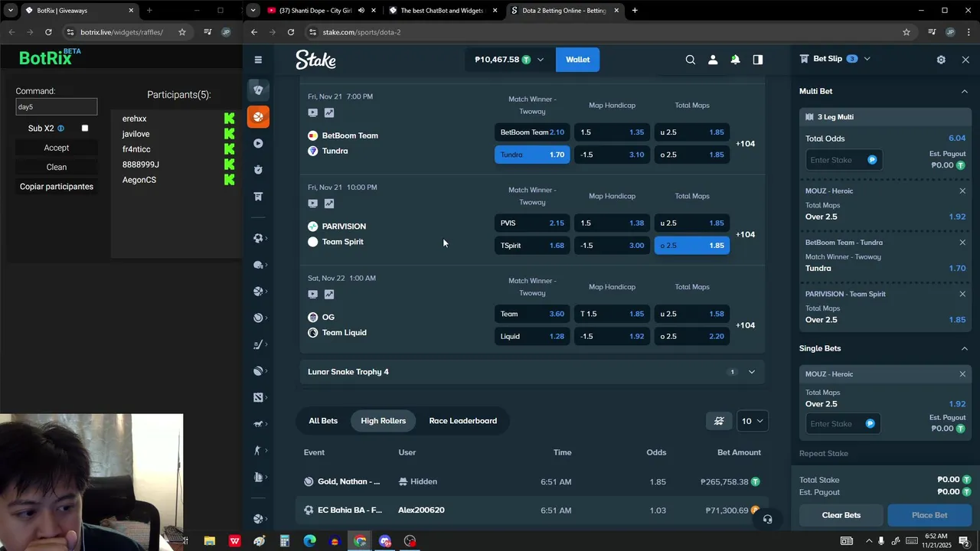Click the Place Bet button
Viewport: 980px width, 551px height.
point(929,515)
